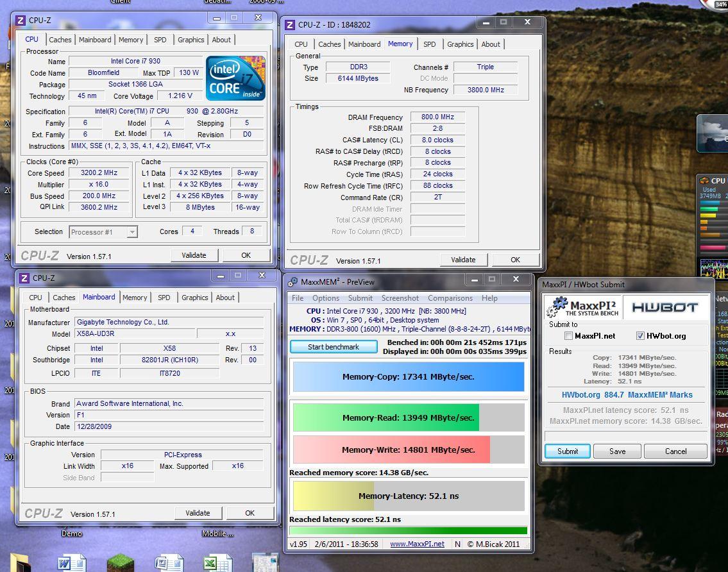Open Mainboard tab in top-left CPU-Z window
The image size is (728, 572).
95,40
